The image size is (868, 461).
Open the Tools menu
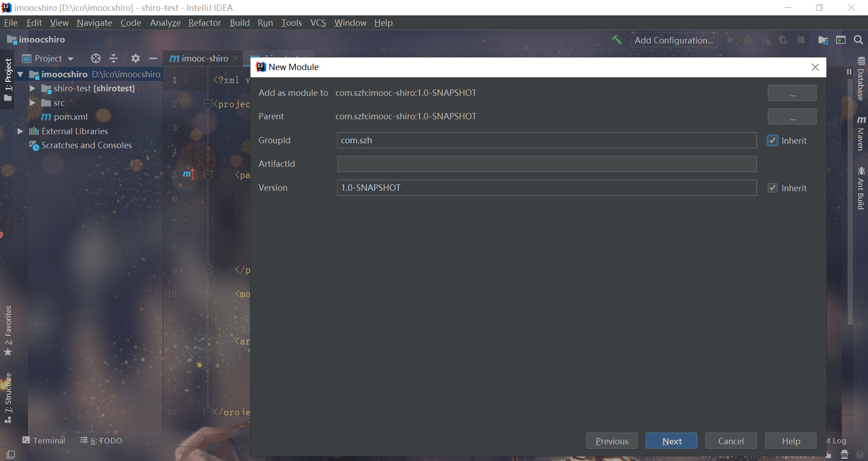click(x=292, y=23)
